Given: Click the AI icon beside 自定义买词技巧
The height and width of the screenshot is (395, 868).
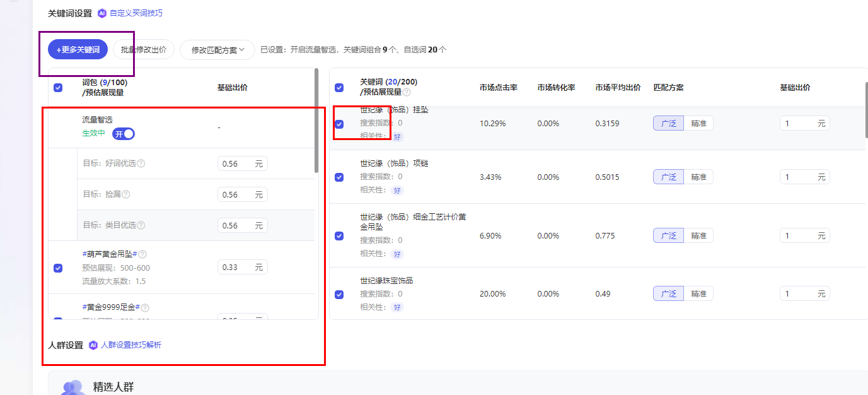Looking at the screenshot, I should (x=102, y=13).
